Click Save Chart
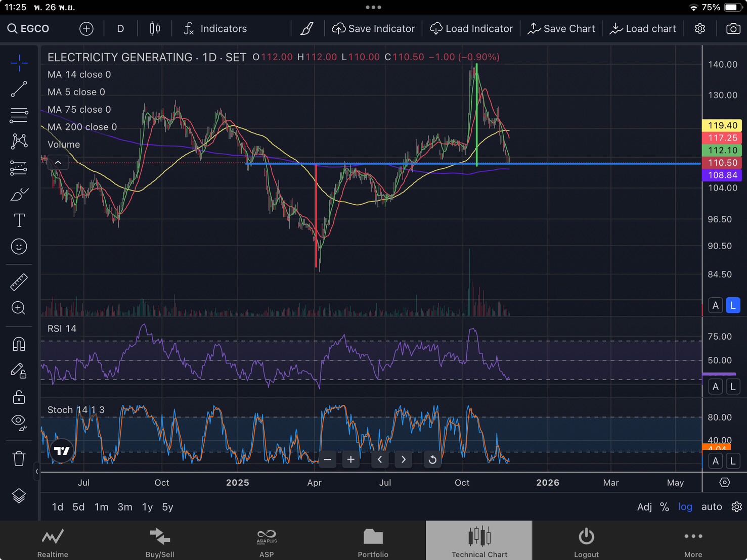 coord(561,29)
